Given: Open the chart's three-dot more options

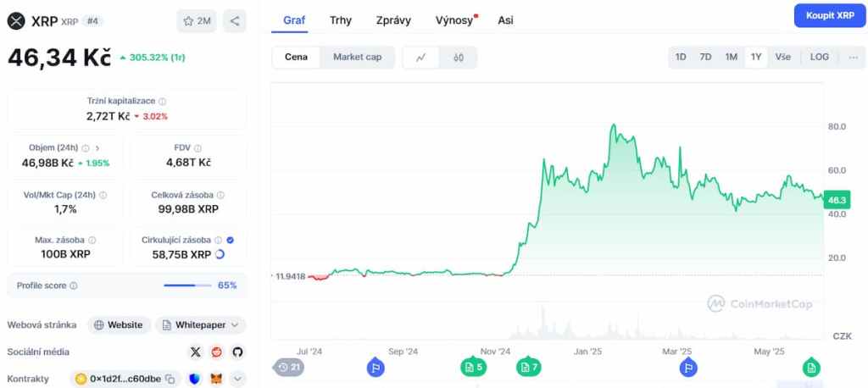Looking at the screenshot, I should coord(852,58).
